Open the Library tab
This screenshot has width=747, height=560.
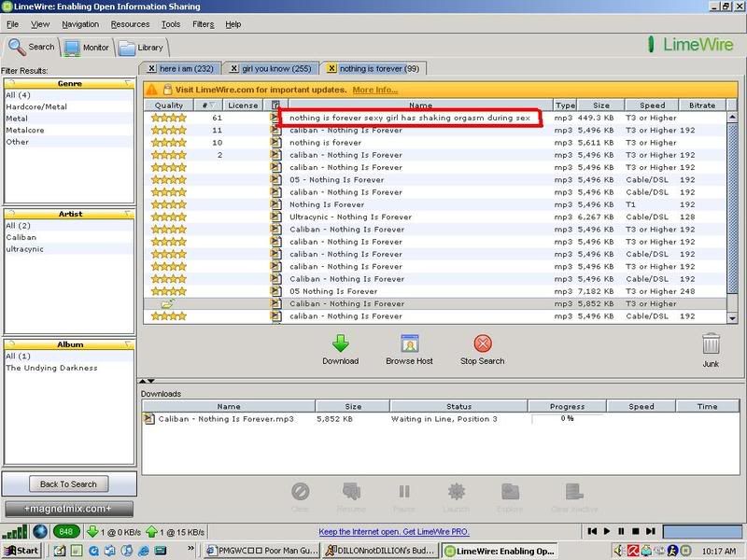141,48
